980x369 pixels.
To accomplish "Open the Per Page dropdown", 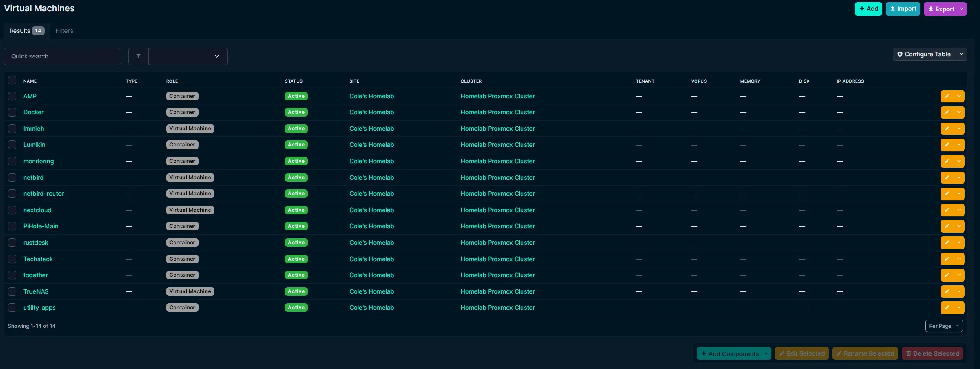I will (x=944, y=326).
